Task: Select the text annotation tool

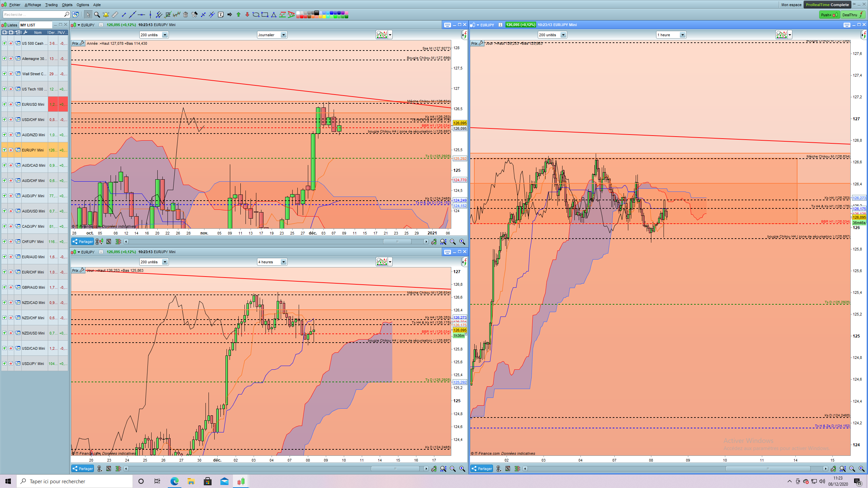Action: (221, 15)
